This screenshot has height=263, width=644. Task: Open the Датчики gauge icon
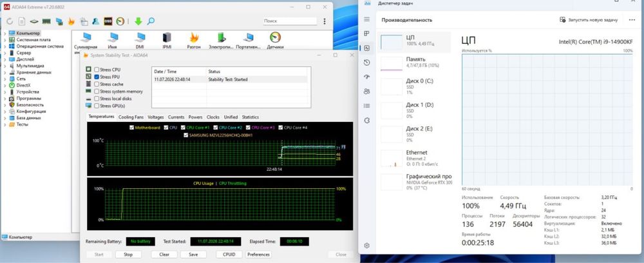(x=275, y=41)
